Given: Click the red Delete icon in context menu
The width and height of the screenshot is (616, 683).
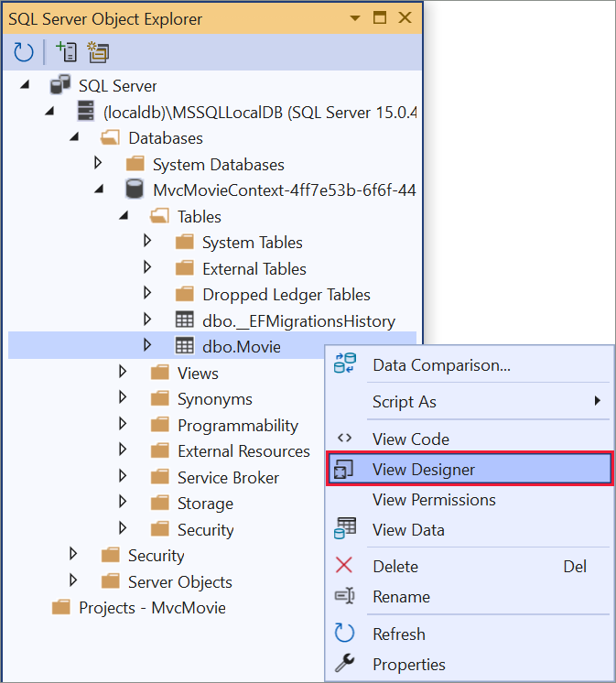Looking at the screenshot, I should [344, 566].
